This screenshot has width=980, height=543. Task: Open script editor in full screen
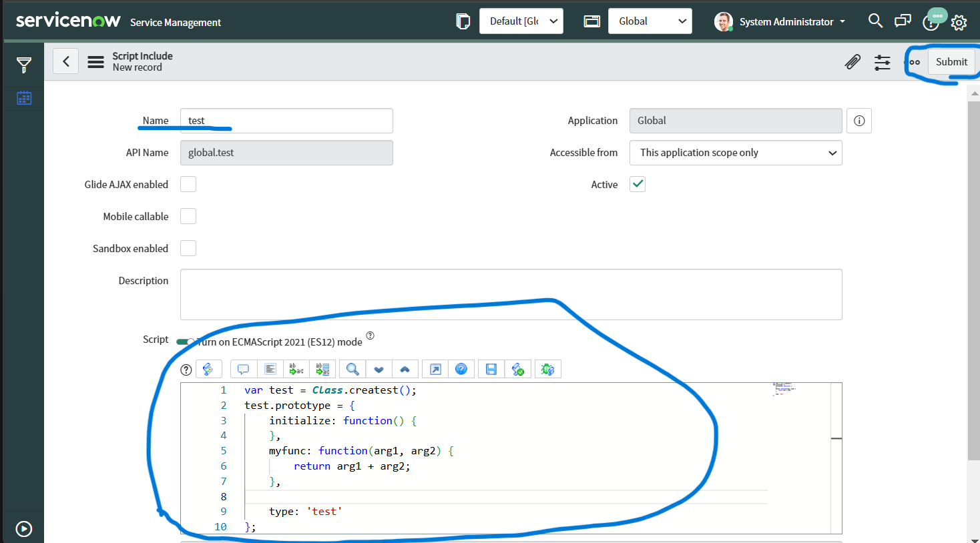pyautogui.click(x=435, y=369)
